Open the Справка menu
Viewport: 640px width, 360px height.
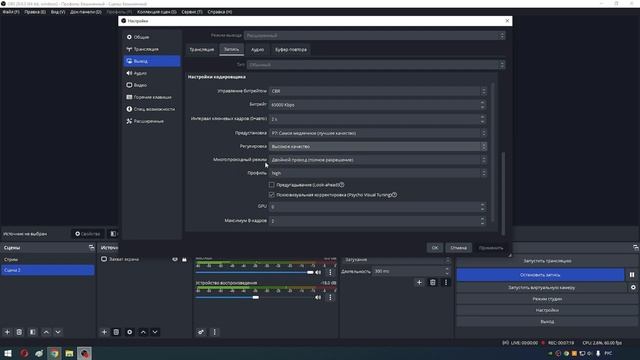tap(220, 12)
